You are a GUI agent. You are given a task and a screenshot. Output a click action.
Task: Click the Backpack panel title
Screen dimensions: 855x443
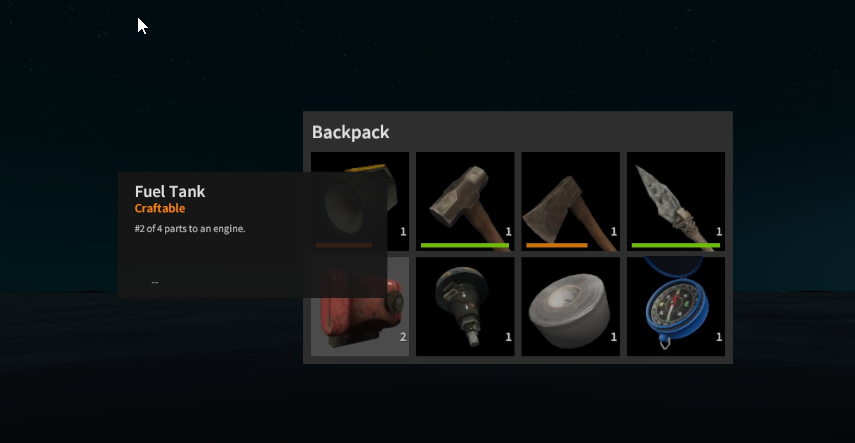point(351,132)
